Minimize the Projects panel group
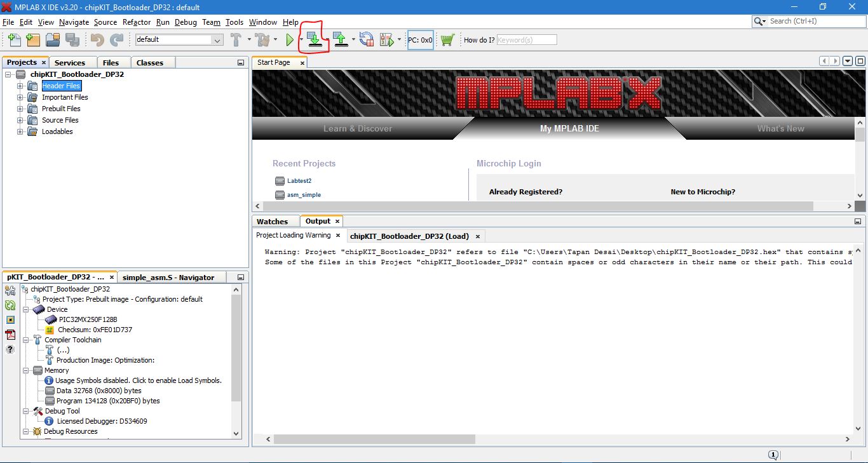This screenshot has width=868, height=463. click(x=241, y=62)
